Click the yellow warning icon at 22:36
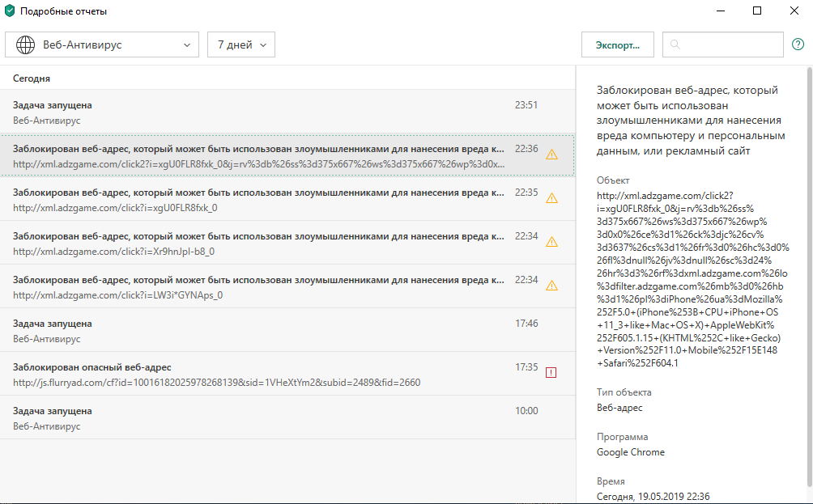813x504 pixels. point(551,155)
